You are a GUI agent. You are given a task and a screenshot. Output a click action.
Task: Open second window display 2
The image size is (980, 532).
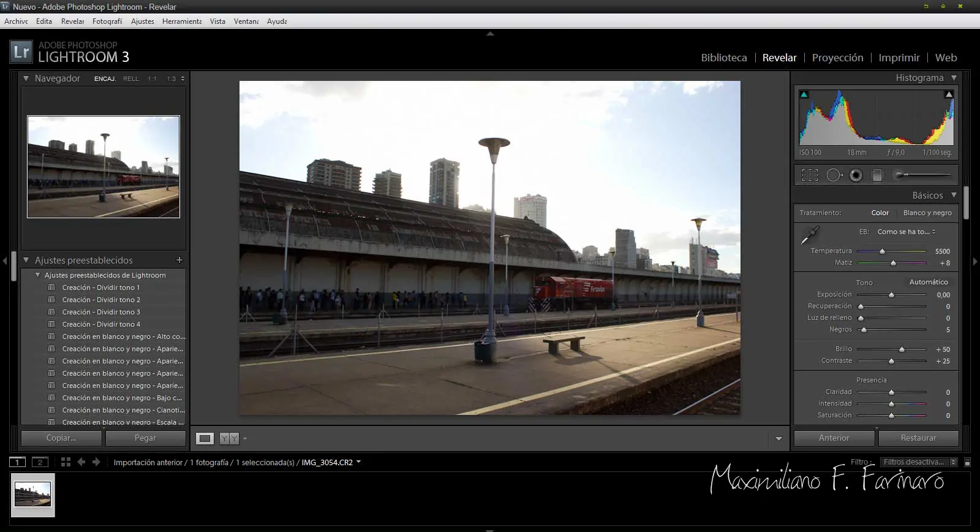[40, 462]
